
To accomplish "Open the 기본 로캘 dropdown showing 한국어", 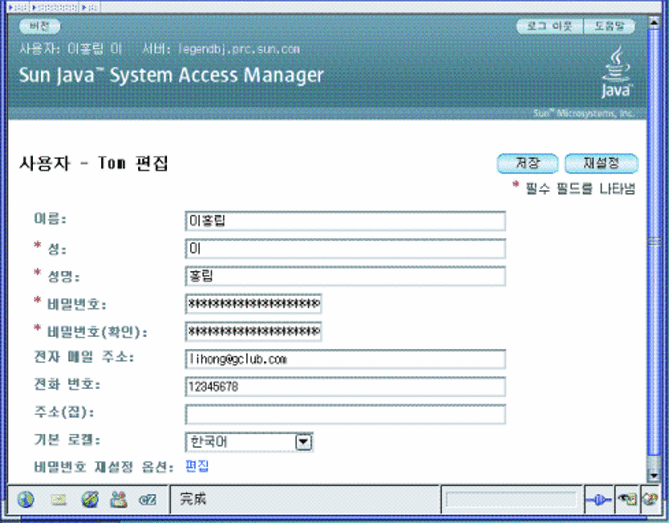I will click(x=249, y=442).
